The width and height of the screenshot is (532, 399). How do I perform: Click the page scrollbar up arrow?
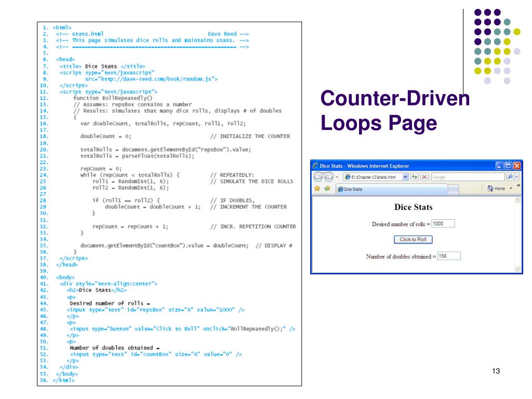pos(518,200)
